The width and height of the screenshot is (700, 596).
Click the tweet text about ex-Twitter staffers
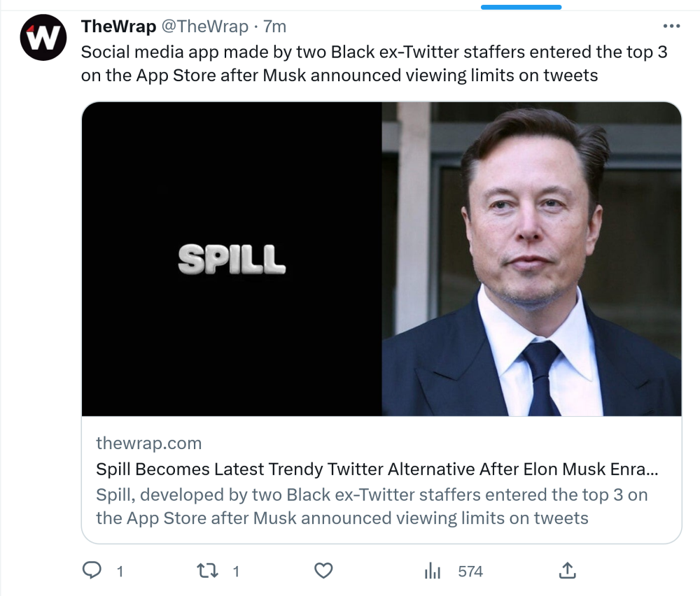[x=374, y=64]
